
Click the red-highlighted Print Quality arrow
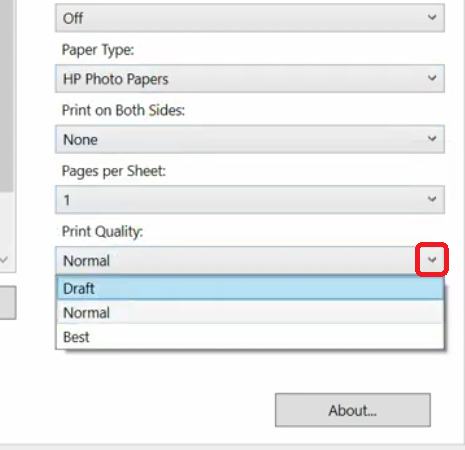tap(432, 260)
